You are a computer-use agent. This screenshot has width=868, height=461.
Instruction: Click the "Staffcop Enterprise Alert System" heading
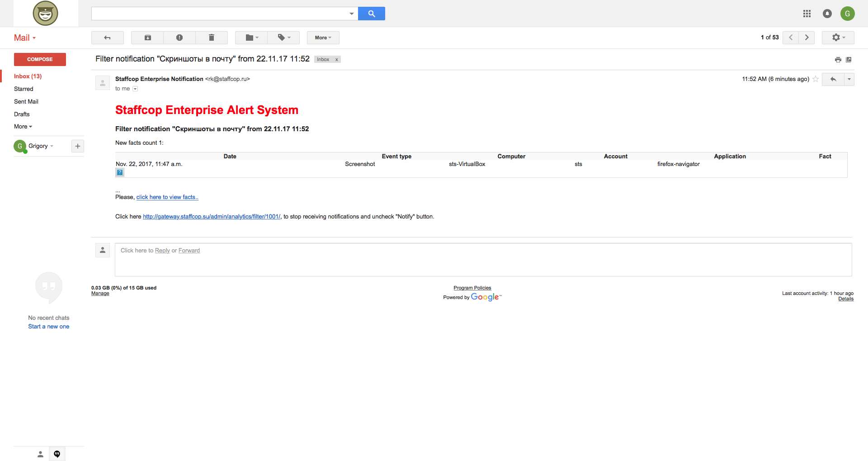207,110
